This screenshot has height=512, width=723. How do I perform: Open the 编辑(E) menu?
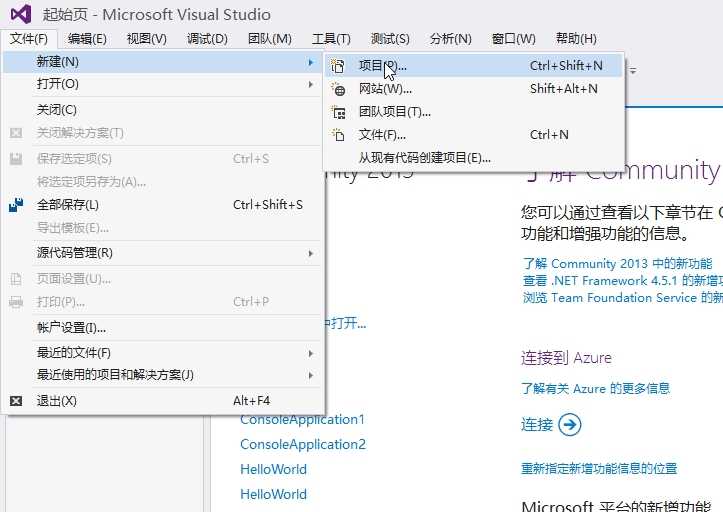[x=87, y=39]
